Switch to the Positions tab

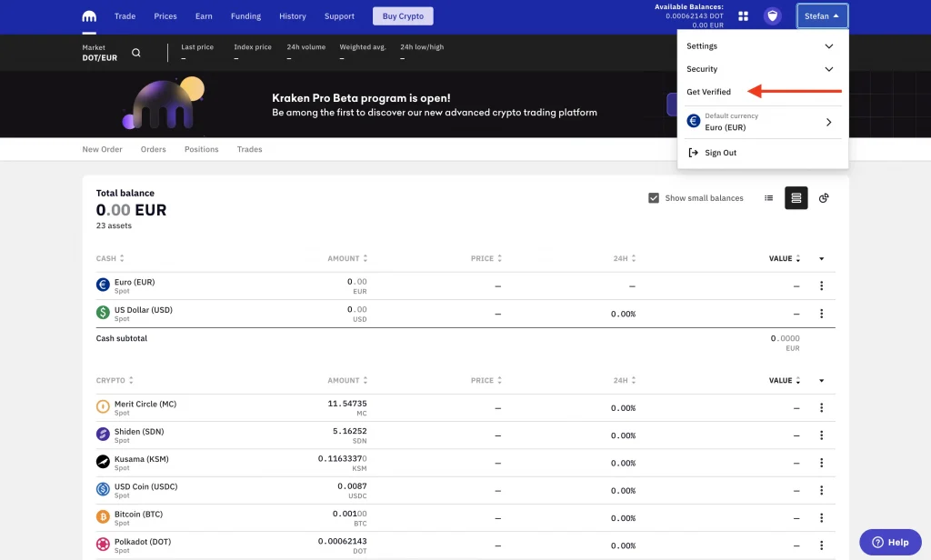click(201, 149)
